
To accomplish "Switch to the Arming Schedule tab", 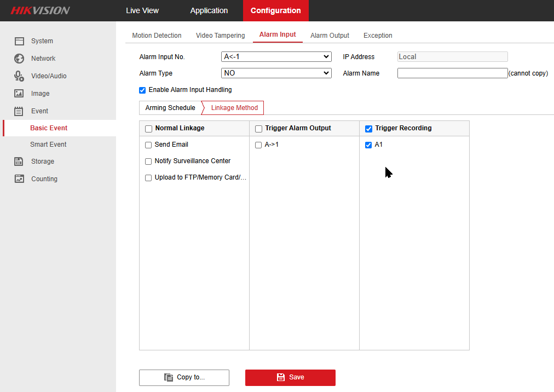I will (x=170, y=108).
